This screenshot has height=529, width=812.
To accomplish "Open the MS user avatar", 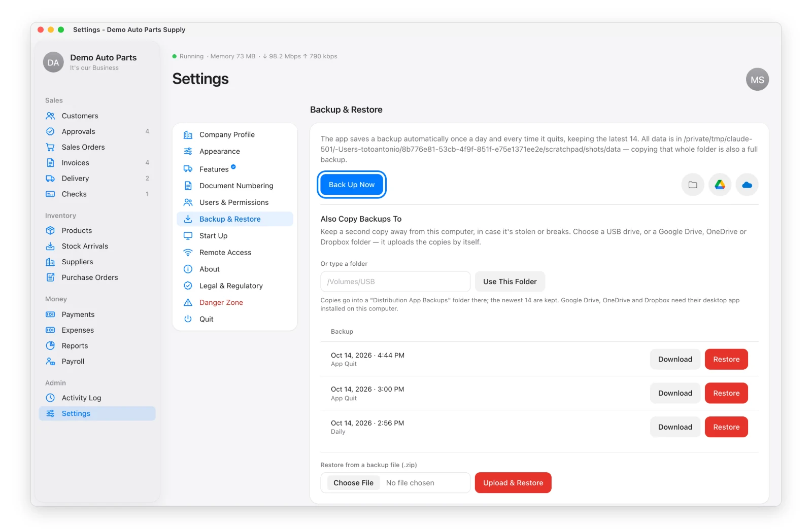I will [x=757, y=80].
